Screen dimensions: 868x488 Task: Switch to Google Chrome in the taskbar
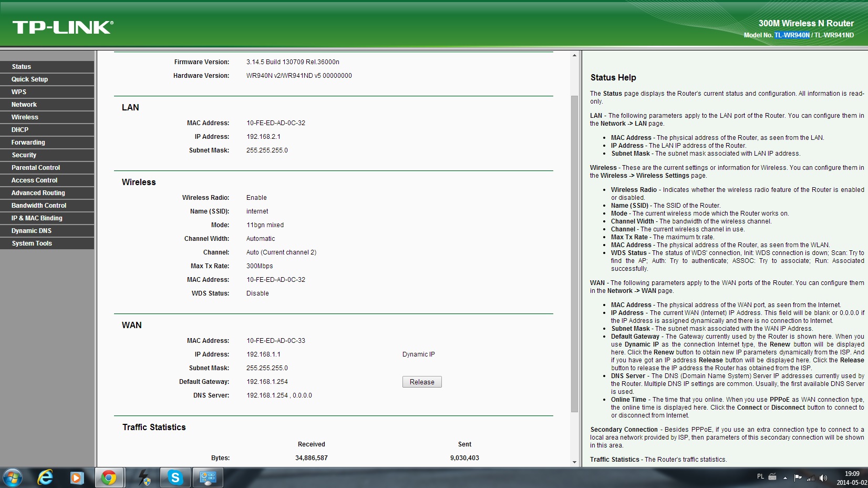109,478
